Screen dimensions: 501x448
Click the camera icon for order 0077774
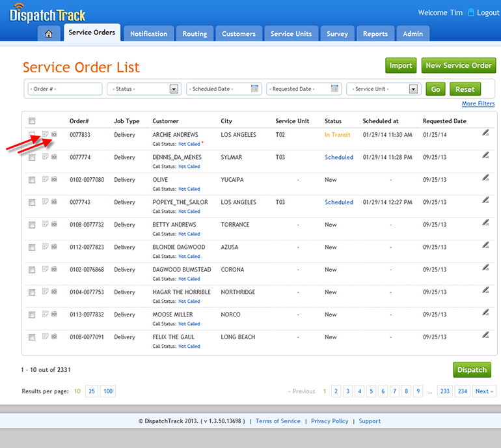coord(55,157)
